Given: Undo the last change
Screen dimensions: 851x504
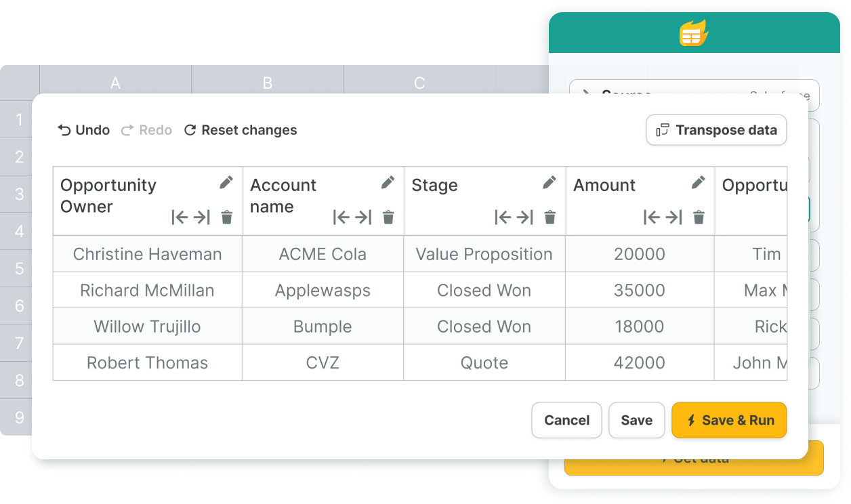Looking at the screenshot, I should pyautogui.click(x=84, y=130).
